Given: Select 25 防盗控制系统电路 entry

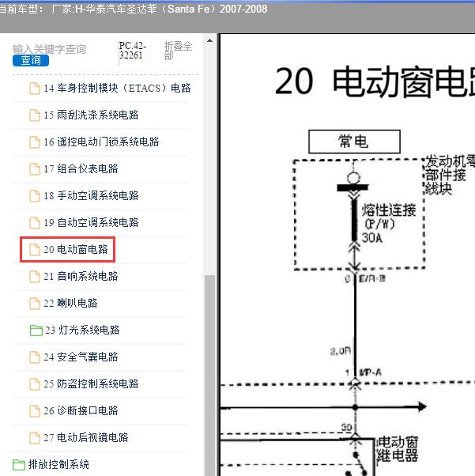Looking at the screenshot, I should (x=91, y=383).
